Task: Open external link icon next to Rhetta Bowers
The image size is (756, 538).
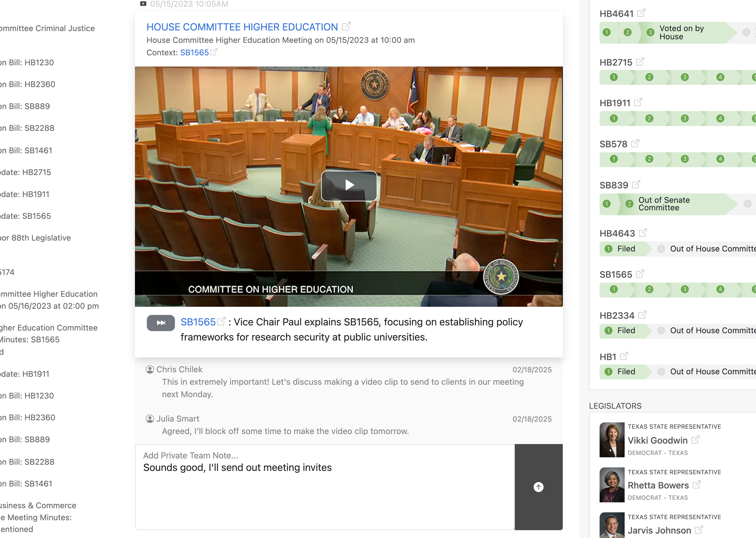Action: pyautogui.click(x=697, y=485)
